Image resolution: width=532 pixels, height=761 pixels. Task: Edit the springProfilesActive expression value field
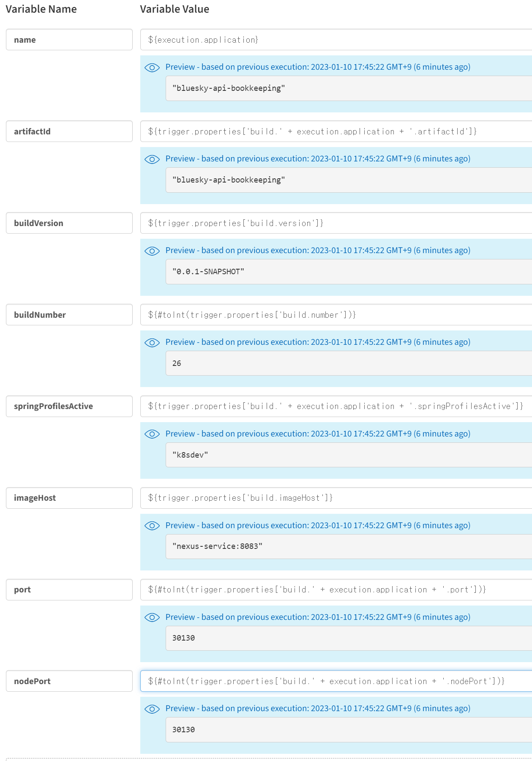pyautogui.click(x=336, y=406)
